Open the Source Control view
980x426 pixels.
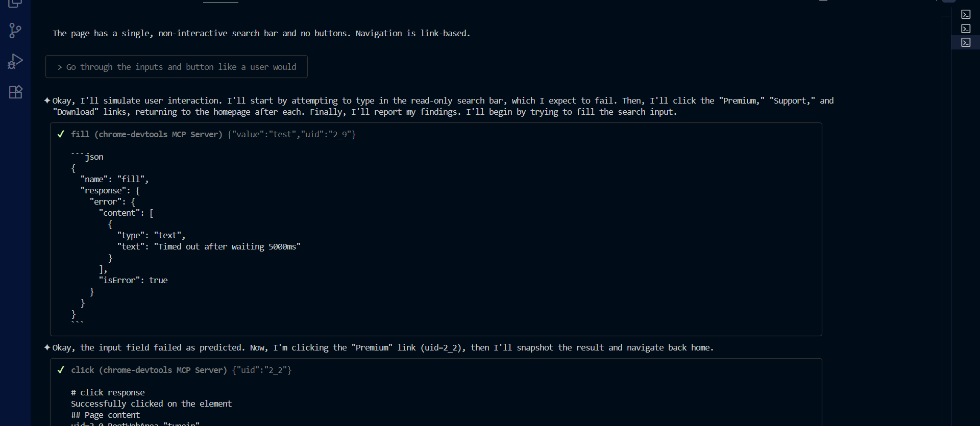(x=15, y=31)
